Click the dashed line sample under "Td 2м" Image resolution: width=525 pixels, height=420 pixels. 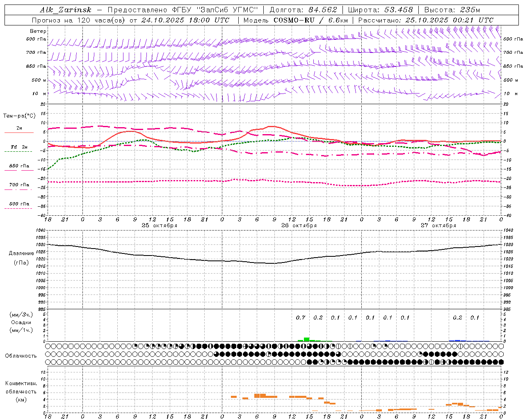(18, 152)
